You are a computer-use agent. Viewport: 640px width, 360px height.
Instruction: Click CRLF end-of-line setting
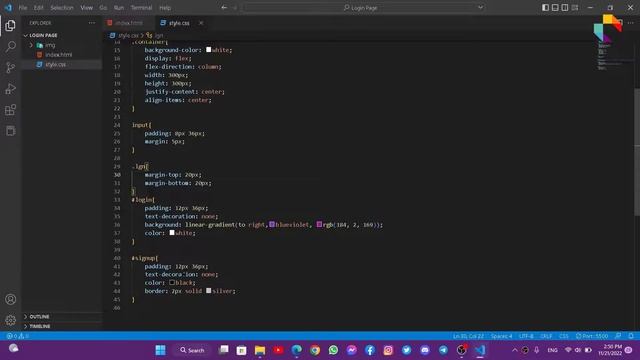[546, 336]
